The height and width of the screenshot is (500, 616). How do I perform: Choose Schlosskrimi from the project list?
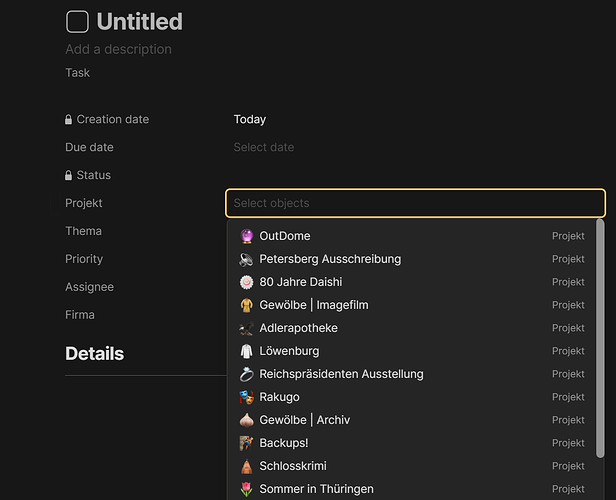tap(412, 466)
